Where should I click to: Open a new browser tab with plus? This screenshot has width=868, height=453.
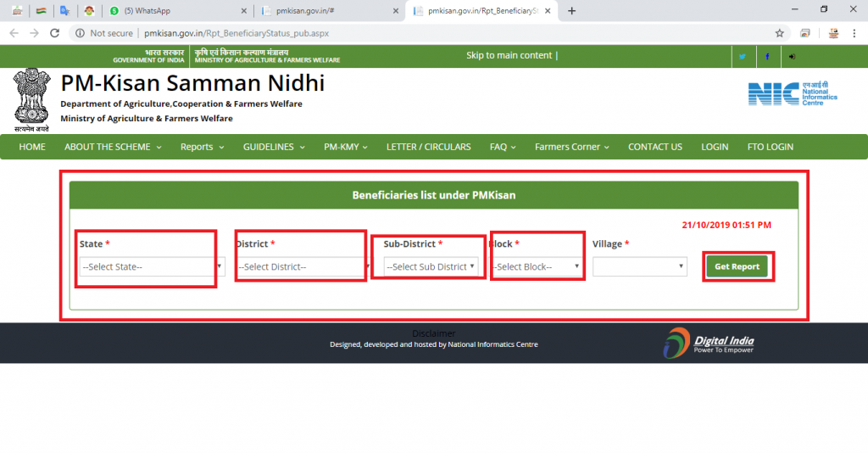572,10
